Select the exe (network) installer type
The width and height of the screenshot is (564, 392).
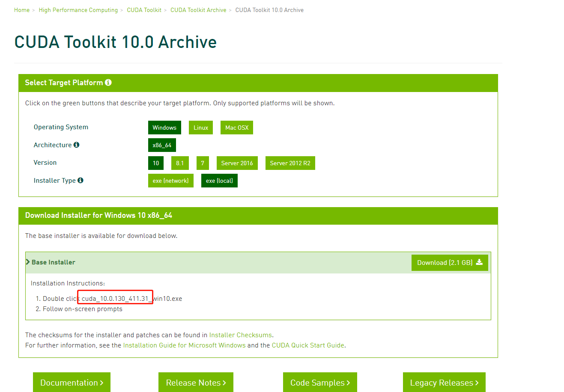pyautogui.click(x=171, y=181)
